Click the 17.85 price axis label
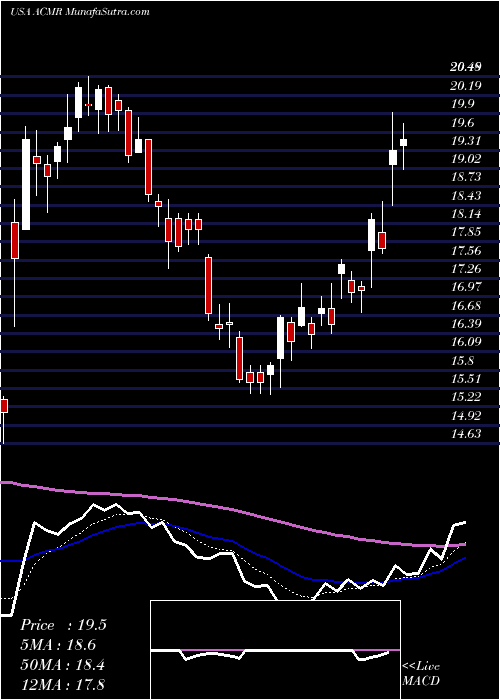 pyautogui.click(x=466, y=232)
